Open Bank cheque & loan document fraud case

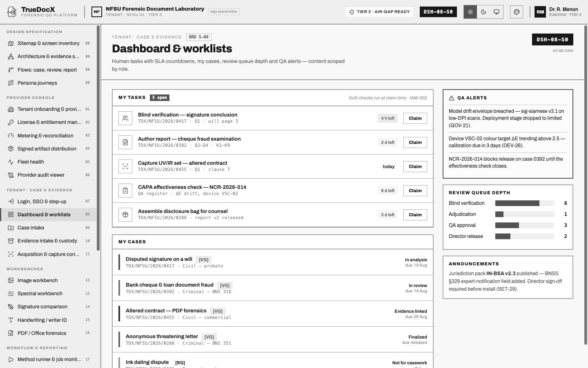(273, 288)
